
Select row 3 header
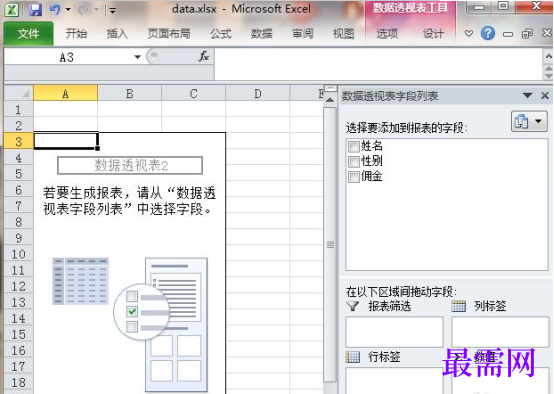click(x=19, y=141)
